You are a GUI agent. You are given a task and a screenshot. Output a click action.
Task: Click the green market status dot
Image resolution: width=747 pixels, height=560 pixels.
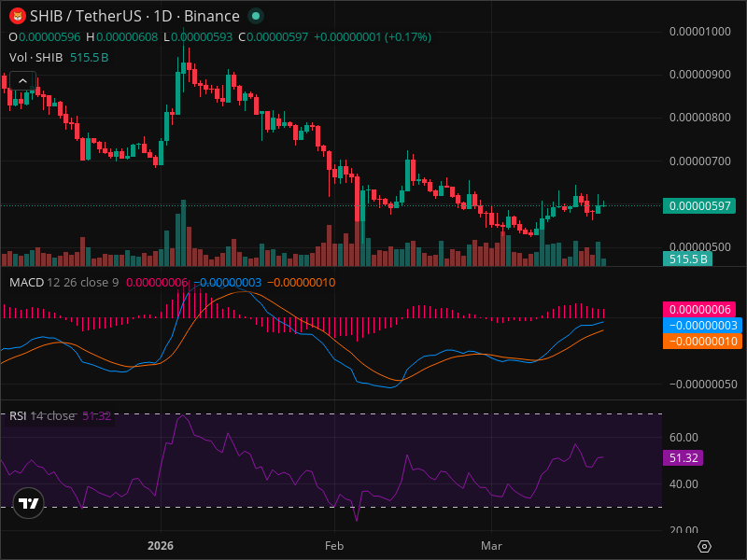pyautogui.click(x=256, y=16)
